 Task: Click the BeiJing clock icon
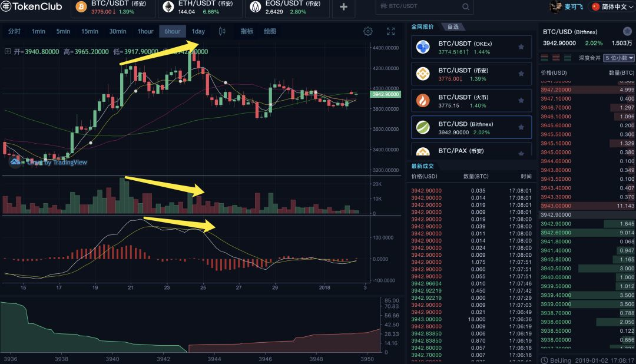(x=544, y=360)
